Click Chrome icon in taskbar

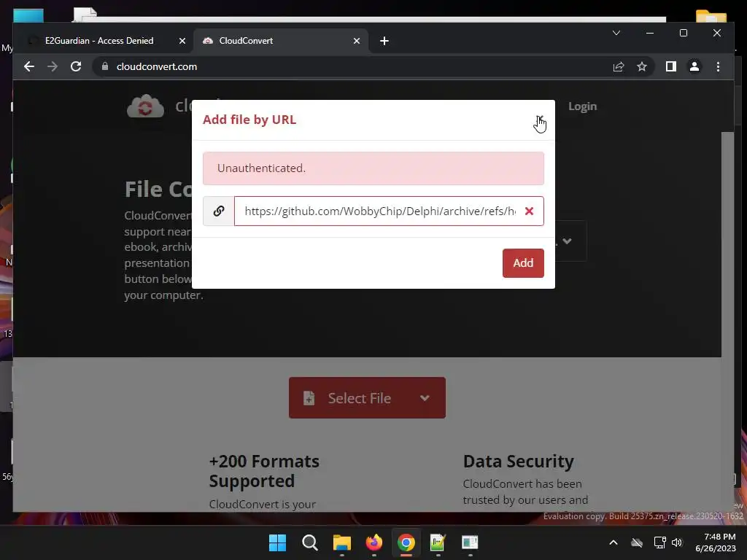tap(406, 542)
